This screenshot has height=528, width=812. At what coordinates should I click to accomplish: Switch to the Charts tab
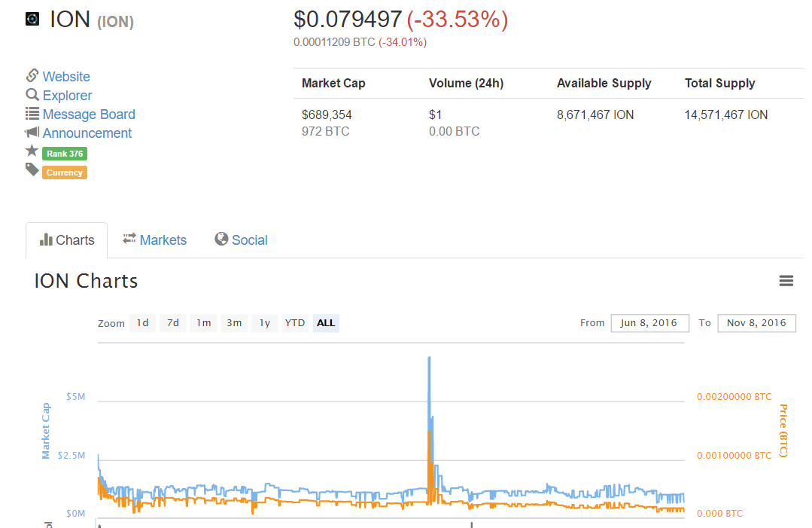(67, 240)
